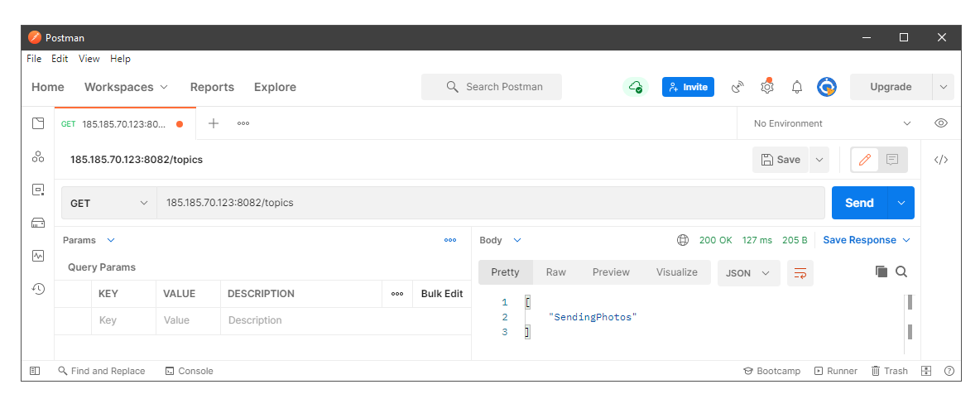Open the JSON format dropdown

click(x=748, y=272)
